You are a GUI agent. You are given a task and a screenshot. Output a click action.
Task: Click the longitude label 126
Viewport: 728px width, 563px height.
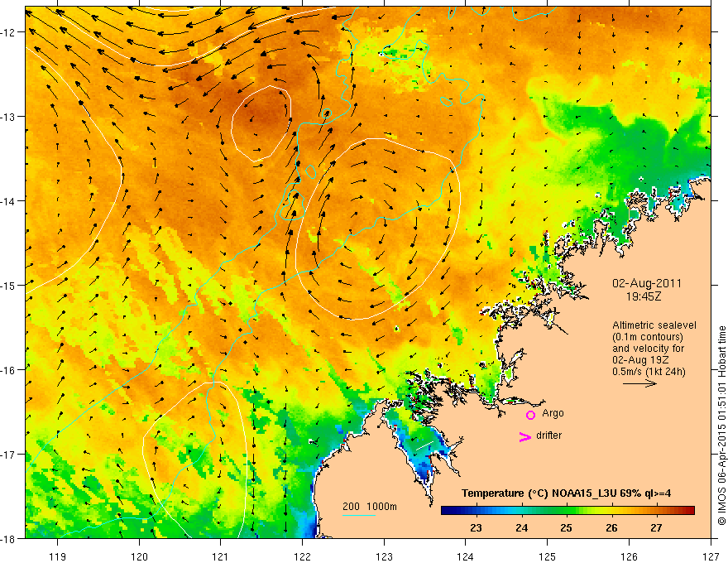629,556
